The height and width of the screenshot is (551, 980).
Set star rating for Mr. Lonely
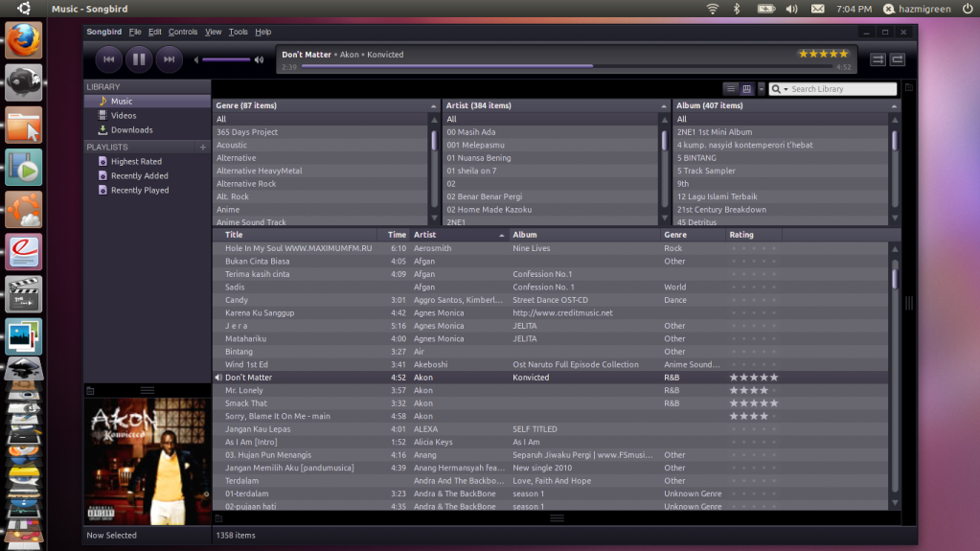point(754,390)
